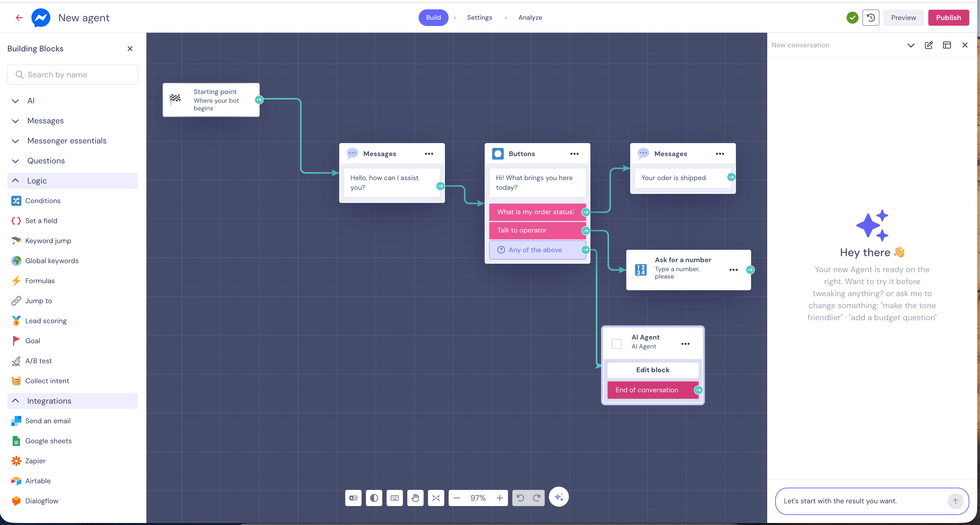Screen dimensions: 980x525
Task: Click the Preview button
Action: click(903, 17)
